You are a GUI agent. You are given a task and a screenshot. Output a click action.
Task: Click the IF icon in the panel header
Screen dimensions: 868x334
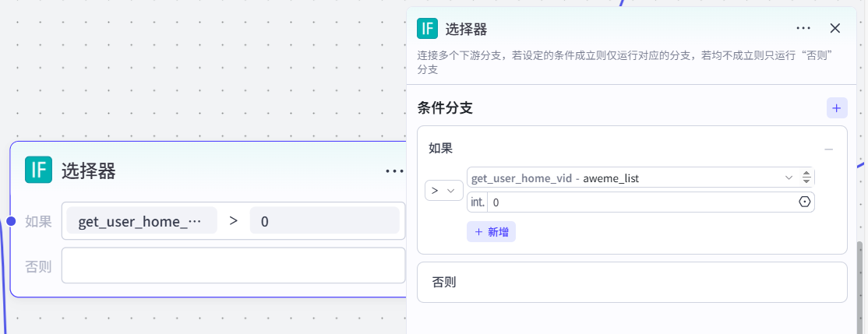pyautogui.click(x=427, y=29)
